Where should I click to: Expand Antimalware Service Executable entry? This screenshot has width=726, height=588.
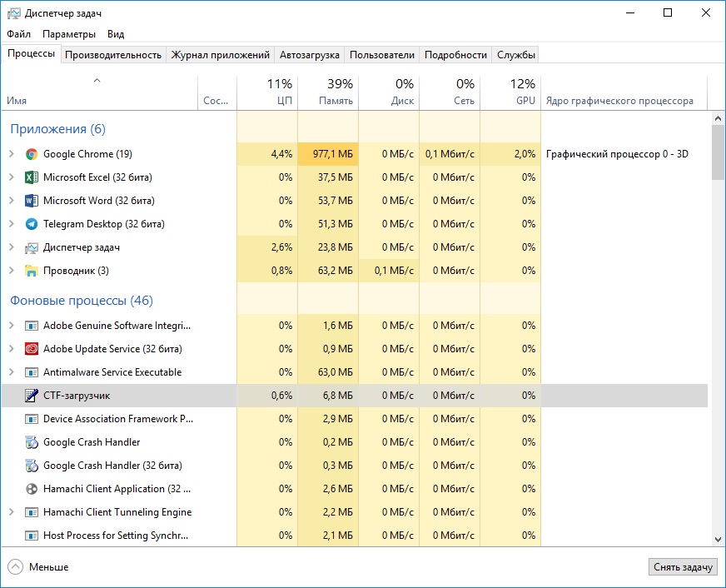coord(12,372)
